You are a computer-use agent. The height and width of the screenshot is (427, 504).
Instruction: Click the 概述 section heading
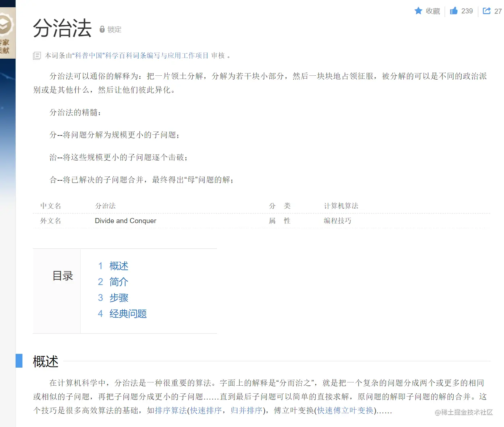46,361
